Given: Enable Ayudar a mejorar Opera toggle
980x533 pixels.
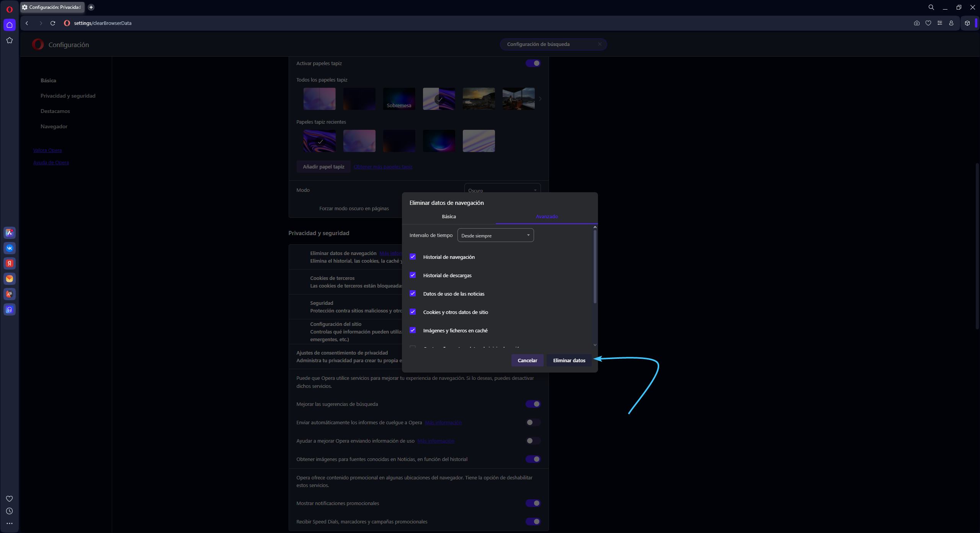Looking at the screenshot, I should [533, 441].
